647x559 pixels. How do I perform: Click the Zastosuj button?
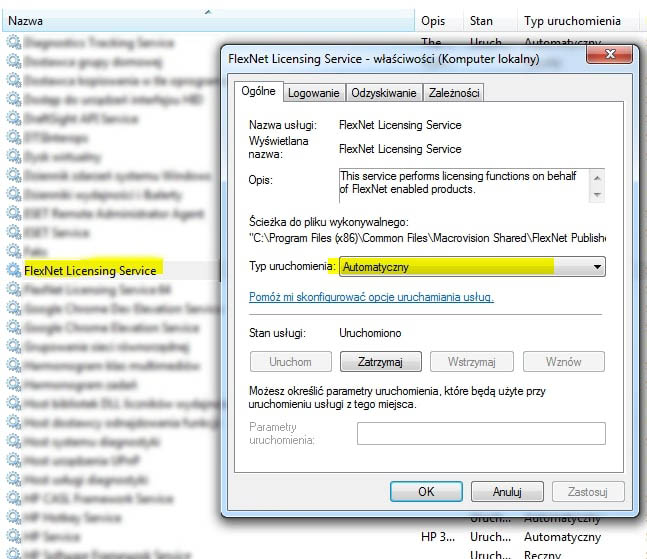click(588, 491)
